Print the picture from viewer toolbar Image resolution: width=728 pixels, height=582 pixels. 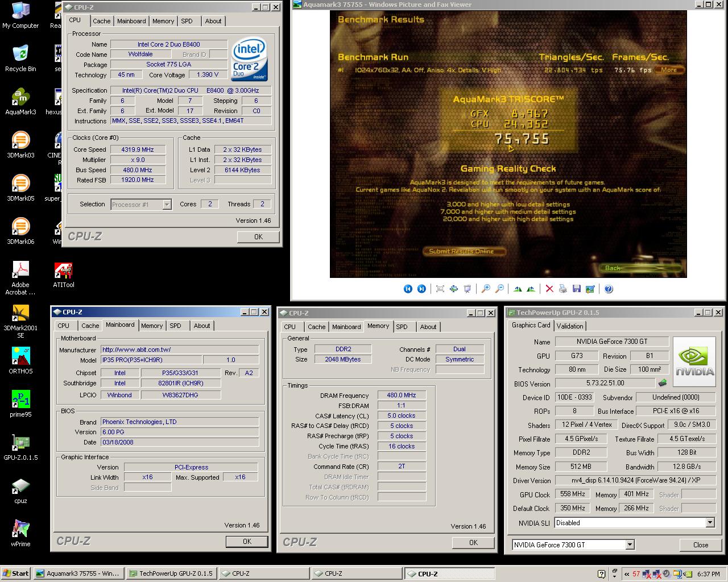click(x=563, y=289)
